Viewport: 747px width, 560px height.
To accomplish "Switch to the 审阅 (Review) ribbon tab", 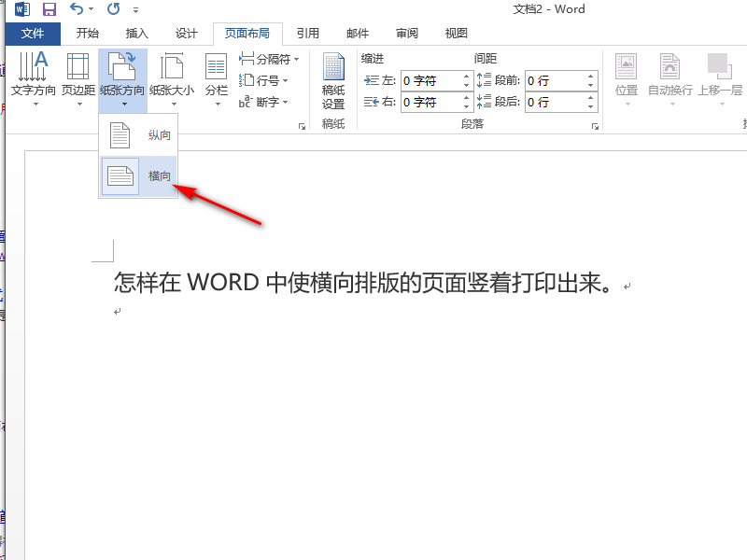I will (x=406, y=33).
